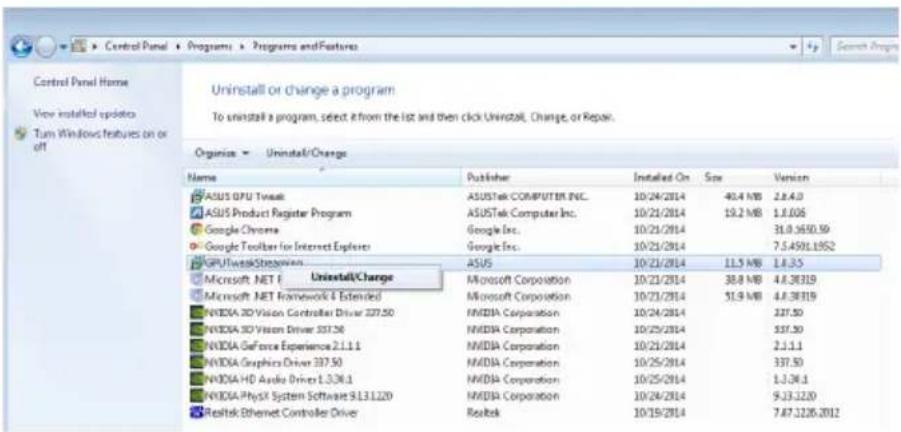The height and width of the screenshot is (432, 901).
Task: Select NVIDIA 3D Vision Controller Driver name
Action: [x=299, y=313]
